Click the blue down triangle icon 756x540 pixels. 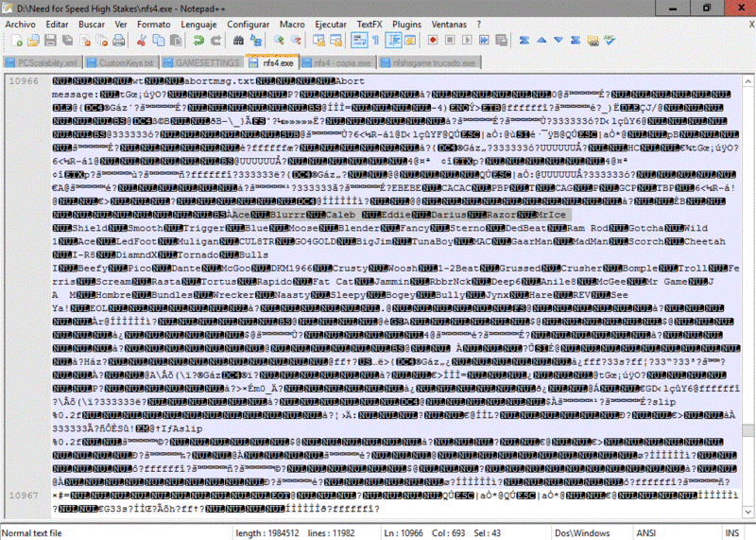click(x=558, y=41)
